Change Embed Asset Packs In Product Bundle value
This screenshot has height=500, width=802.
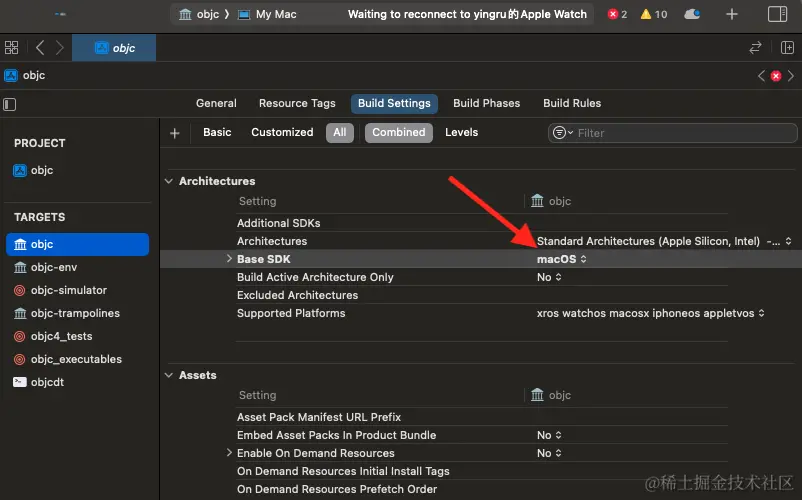click(549, 435)
